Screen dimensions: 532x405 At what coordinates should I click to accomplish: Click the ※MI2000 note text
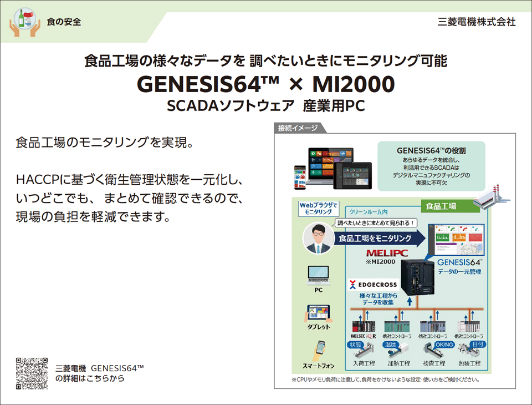click(x=380, y=262)
